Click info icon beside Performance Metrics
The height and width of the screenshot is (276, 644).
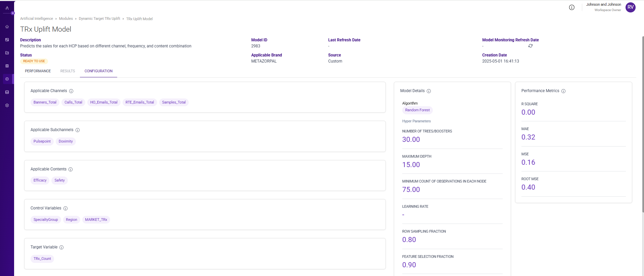point(563,91)
